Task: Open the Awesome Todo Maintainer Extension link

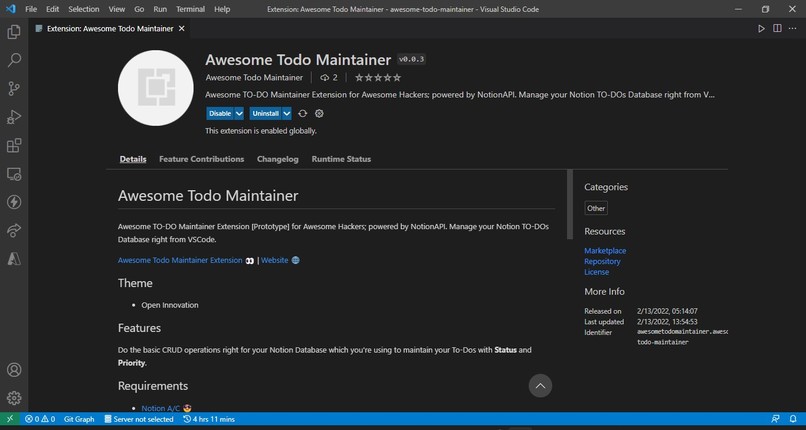Action: (x=180, y=260)
